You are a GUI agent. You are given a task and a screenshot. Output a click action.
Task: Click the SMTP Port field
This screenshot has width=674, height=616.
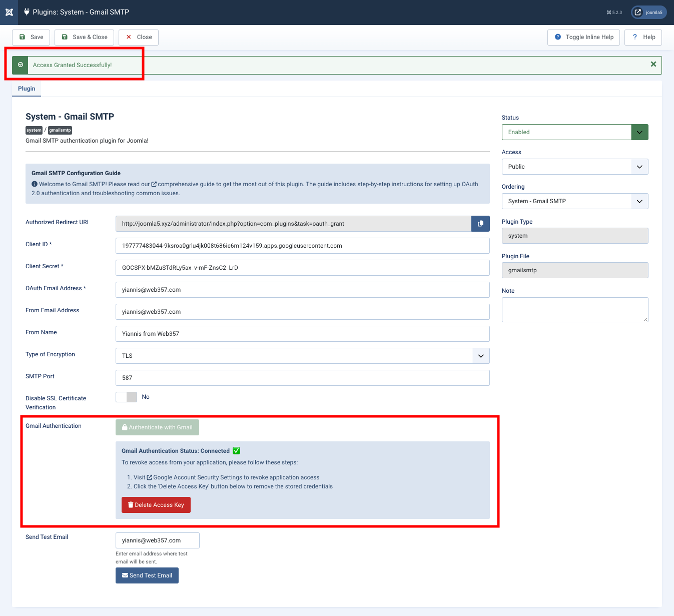(x=302, y=378)
